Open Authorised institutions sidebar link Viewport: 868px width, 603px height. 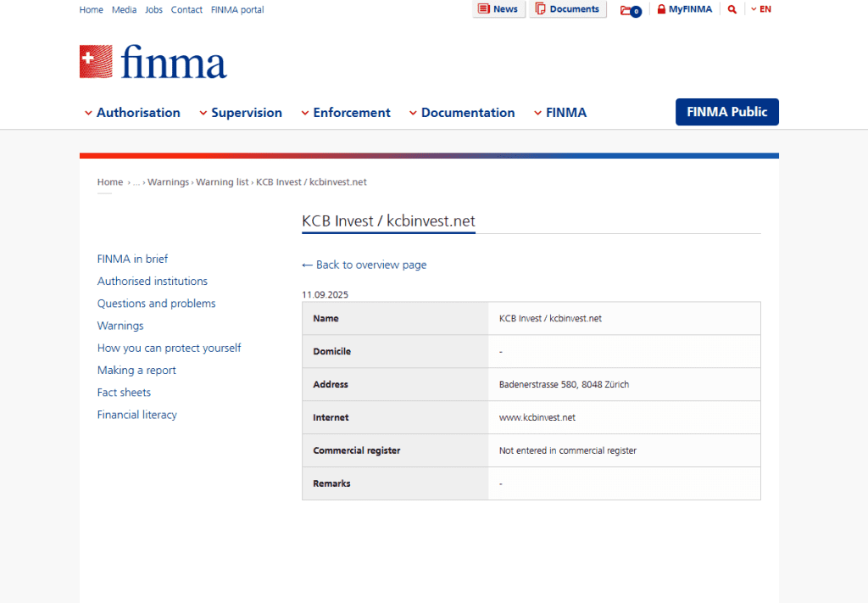(x=153, y=282)
